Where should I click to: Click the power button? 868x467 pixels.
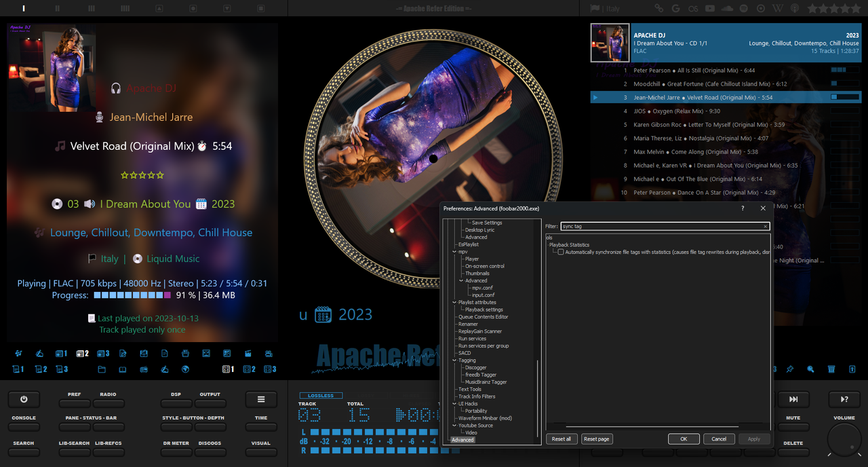[x=24, y=399]
